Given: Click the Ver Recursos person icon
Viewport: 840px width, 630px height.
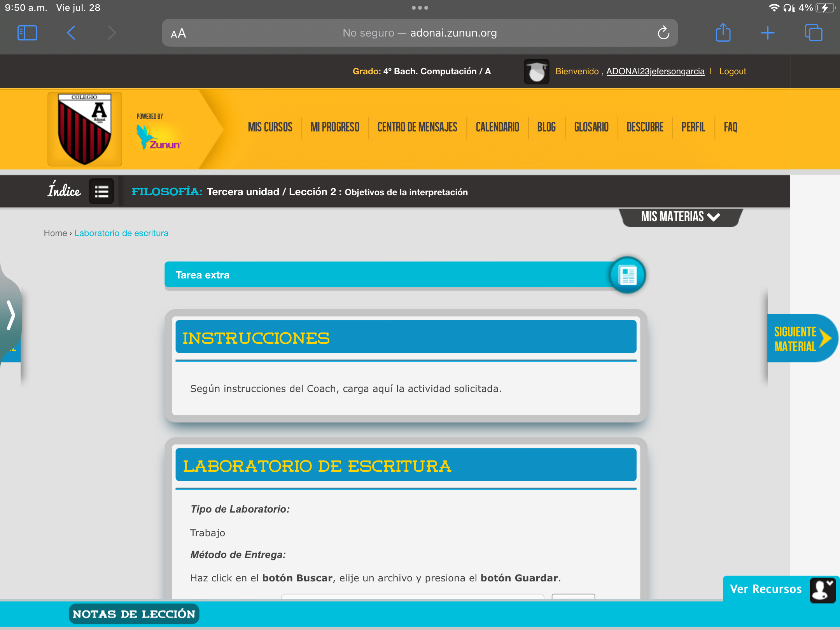Looking at the screenshot, I should click(x=822, y=590).
